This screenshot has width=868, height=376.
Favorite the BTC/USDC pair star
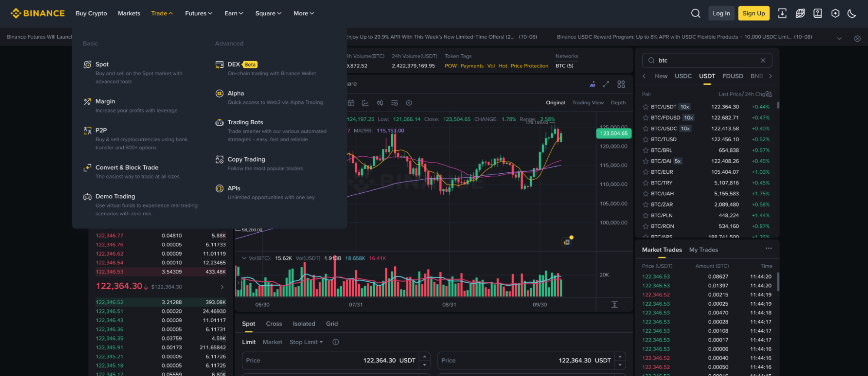click(x=646, y=129)
